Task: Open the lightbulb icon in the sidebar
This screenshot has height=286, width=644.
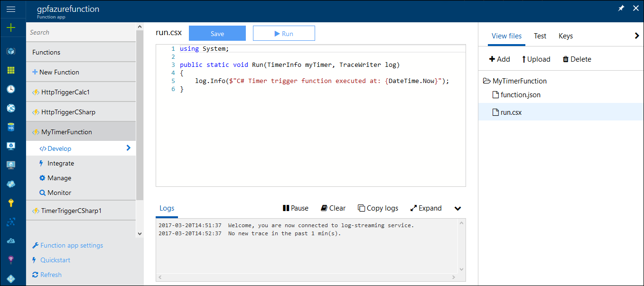Action: (11, 260)
